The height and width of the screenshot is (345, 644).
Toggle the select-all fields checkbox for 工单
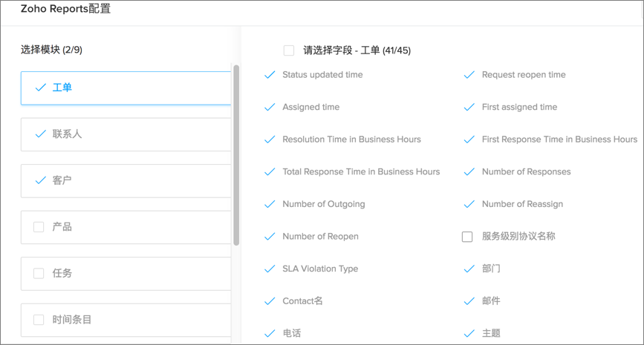click(289, 50)
